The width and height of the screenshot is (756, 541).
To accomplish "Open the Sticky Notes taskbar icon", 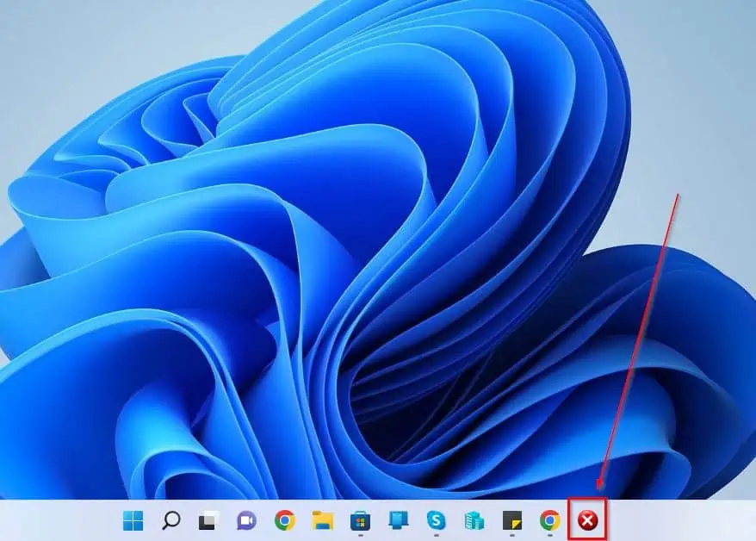I will [512, 520].
